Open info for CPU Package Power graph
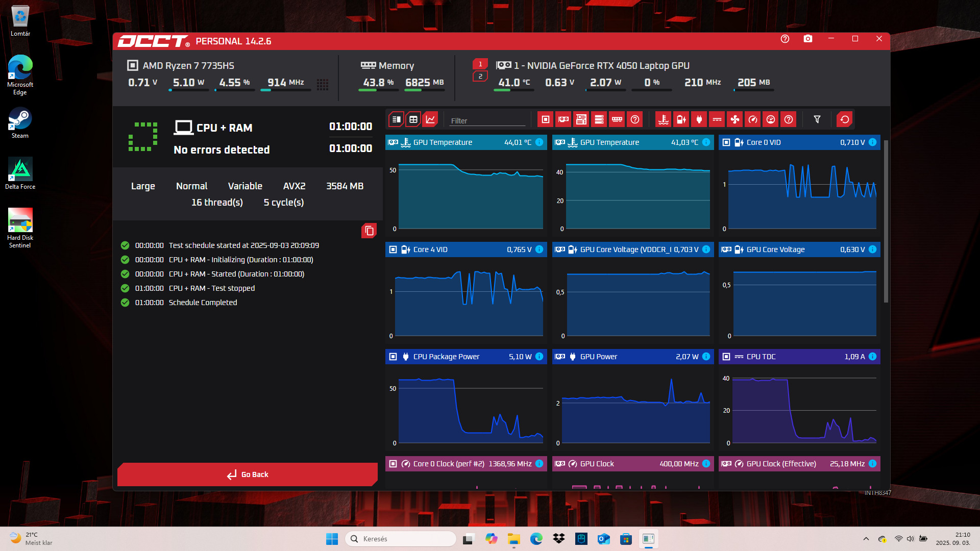Screen dimensions: 980x551 pyautogui.click(x=539, y=357)
